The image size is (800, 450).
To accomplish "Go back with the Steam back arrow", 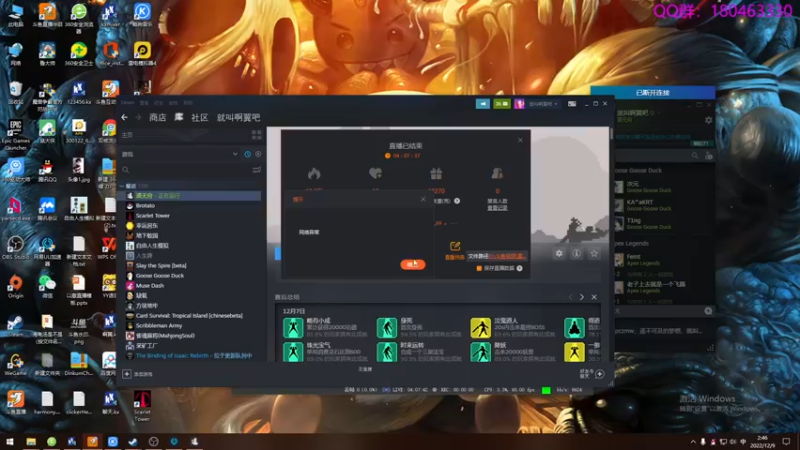I will click(124, 117).
